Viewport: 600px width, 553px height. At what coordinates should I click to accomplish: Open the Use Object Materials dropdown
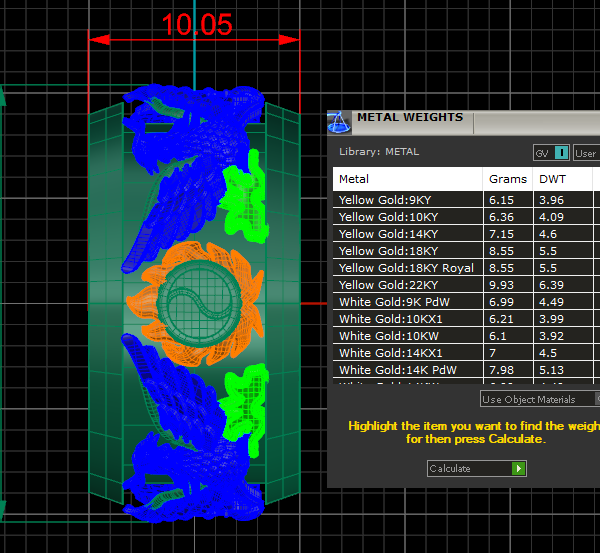pyautogui.click(x=536, y=399)
